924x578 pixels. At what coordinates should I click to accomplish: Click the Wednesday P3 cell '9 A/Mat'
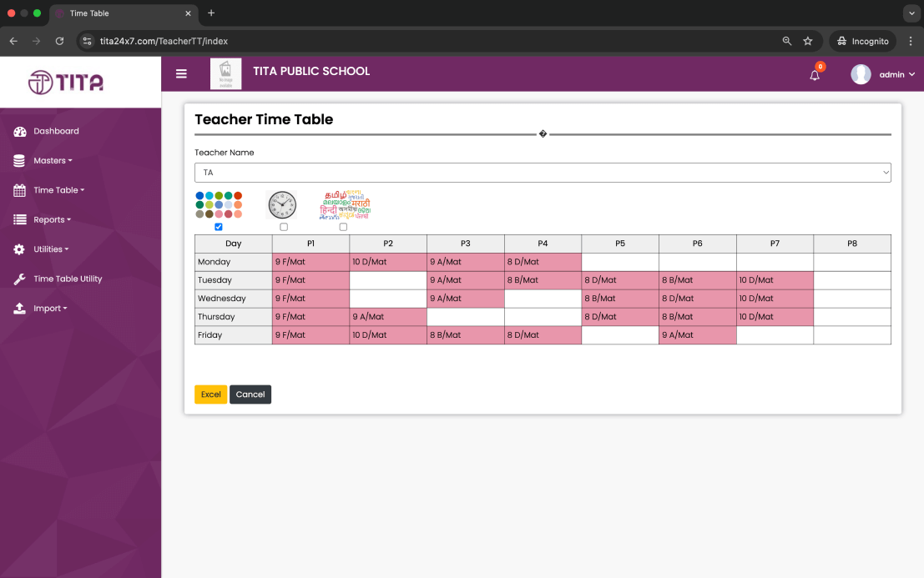point(466,299)
